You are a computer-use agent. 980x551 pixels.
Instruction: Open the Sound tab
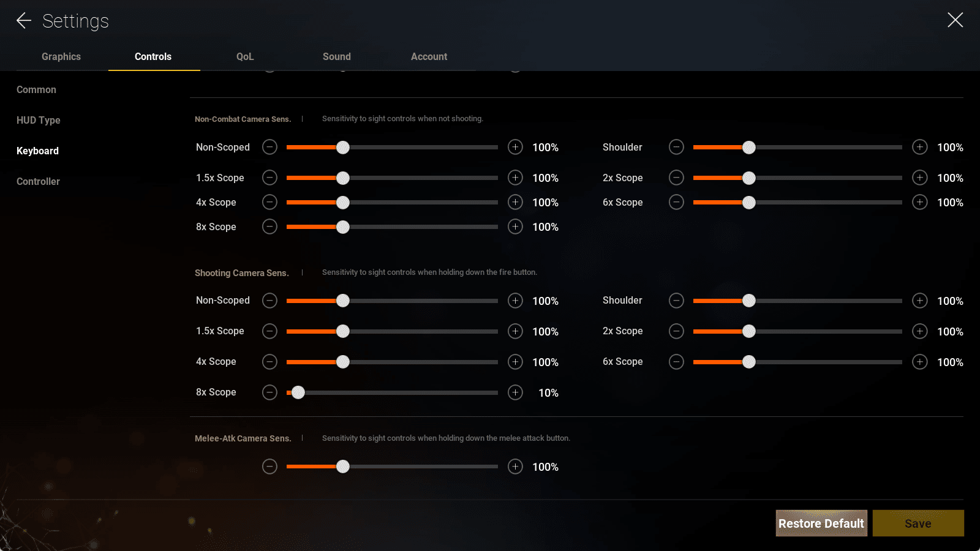tap(337, 56)
